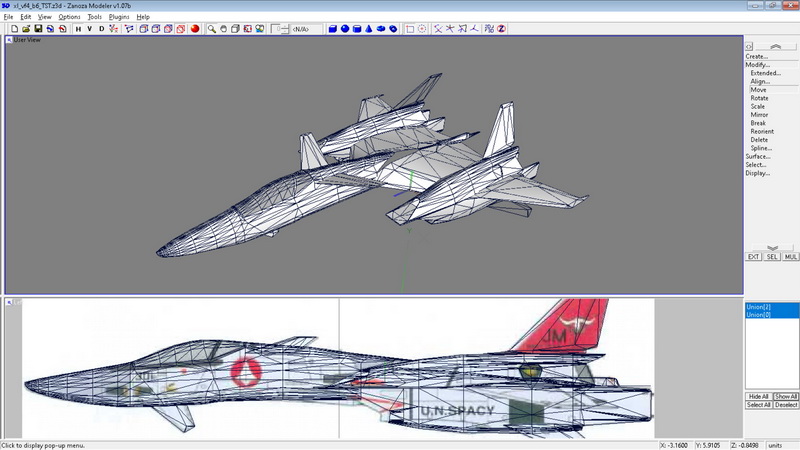Toggle the EXT button

(x=754, y=257)
